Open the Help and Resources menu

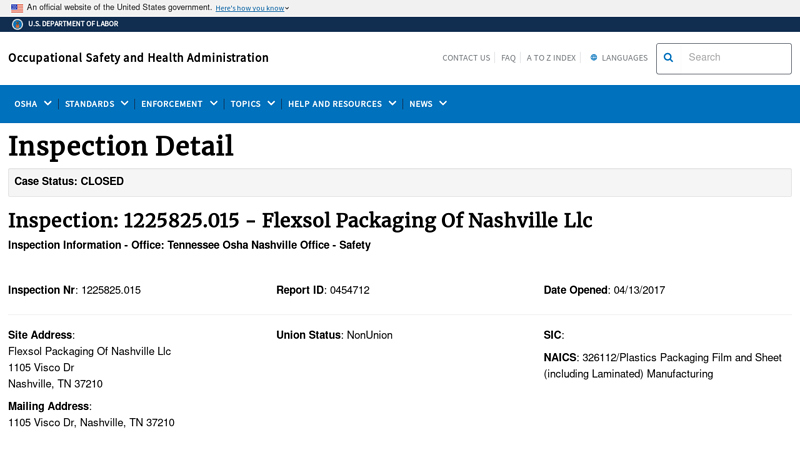342,104
